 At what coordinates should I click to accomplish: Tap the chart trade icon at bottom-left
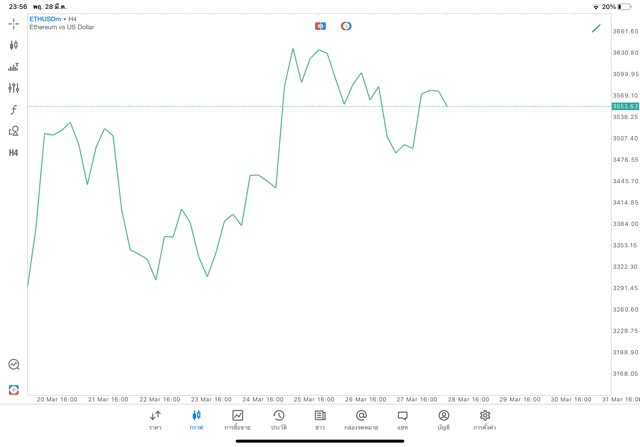[13, 365]
